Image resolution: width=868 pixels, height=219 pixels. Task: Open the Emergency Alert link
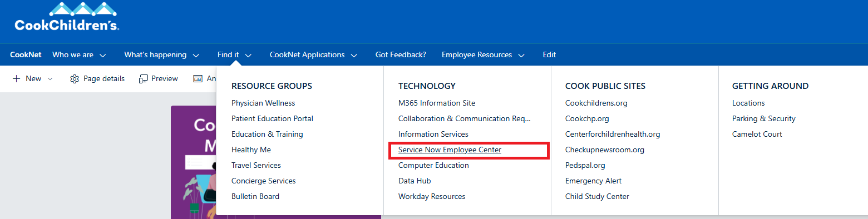point(593,181)
